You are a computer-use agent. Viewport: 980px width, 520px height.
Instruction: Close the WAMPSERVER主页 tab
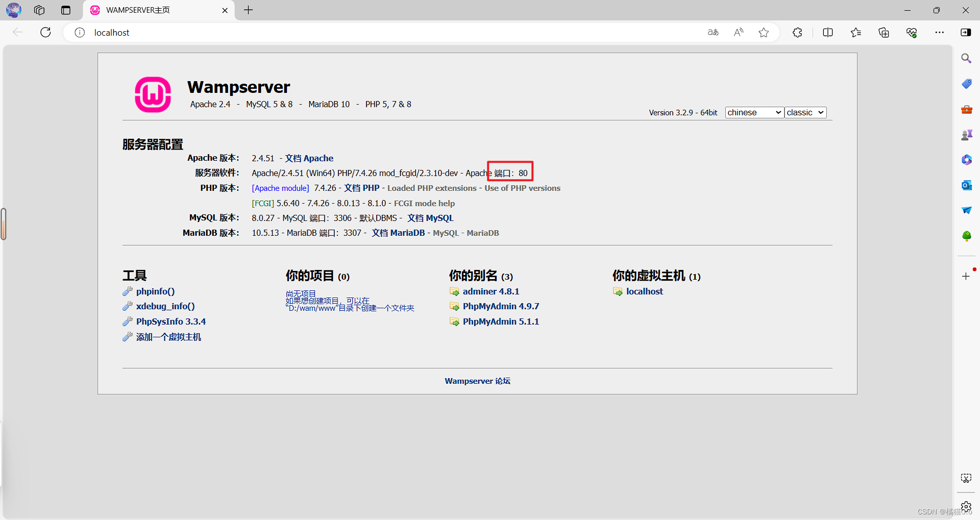tap(225, 10)
